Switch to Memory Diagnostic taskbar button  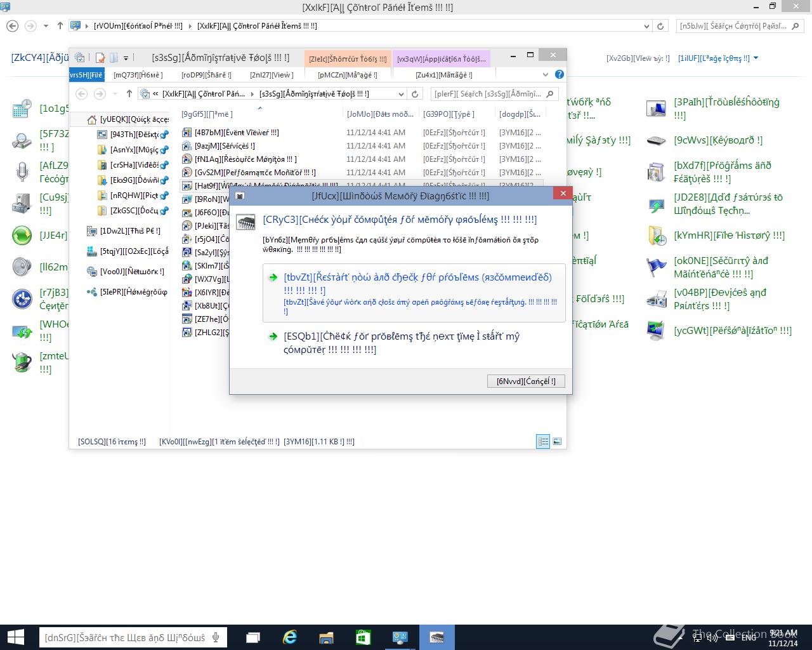[x=437, y=637]
